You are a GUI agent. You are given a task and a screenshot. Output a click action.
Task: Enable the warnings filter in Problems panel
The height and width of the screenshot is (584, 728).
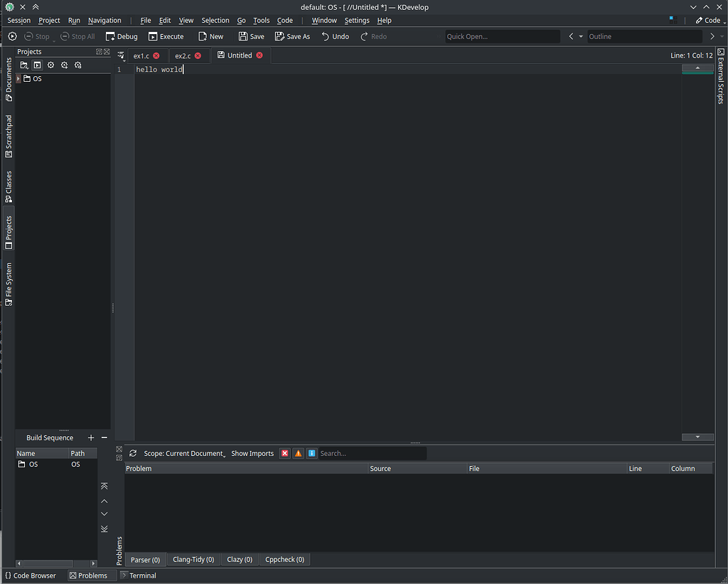[x=298, y=453]
